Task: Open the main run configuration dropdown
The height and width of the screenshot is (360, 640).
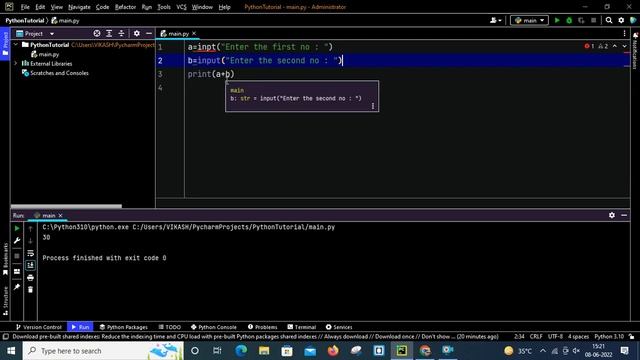Action: coord(529,20)
